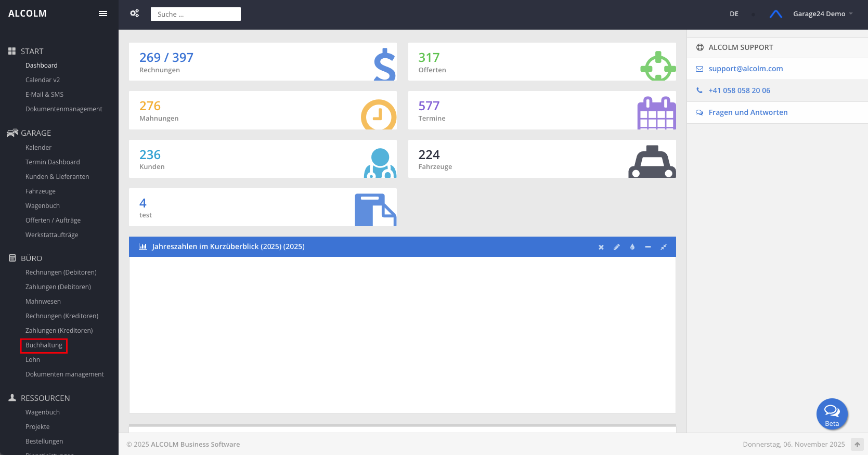Click the fullscreen arrows icon on Jahreszahlen panel
This screenshot has width=868, height=455.
(663, 247)
